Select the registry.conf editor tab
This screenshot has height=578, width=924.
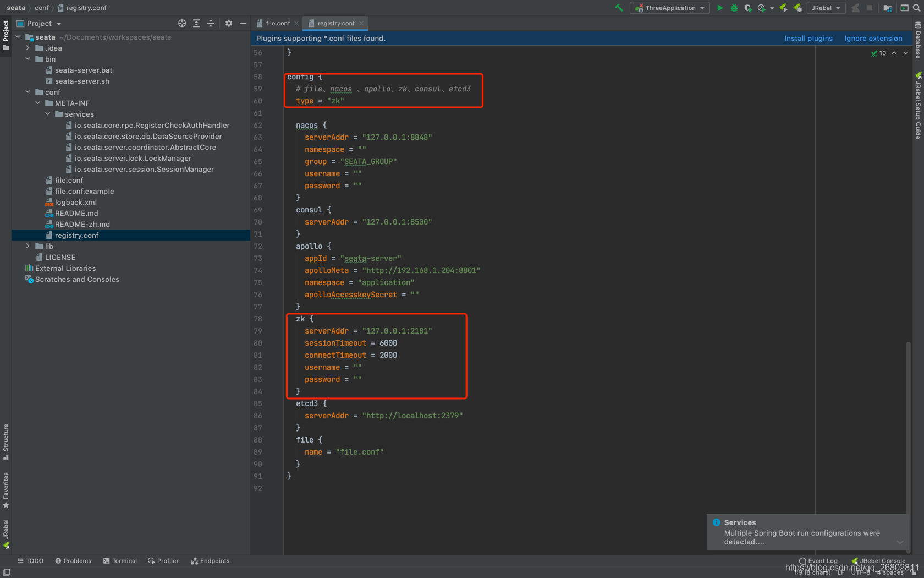coord(335,23)
